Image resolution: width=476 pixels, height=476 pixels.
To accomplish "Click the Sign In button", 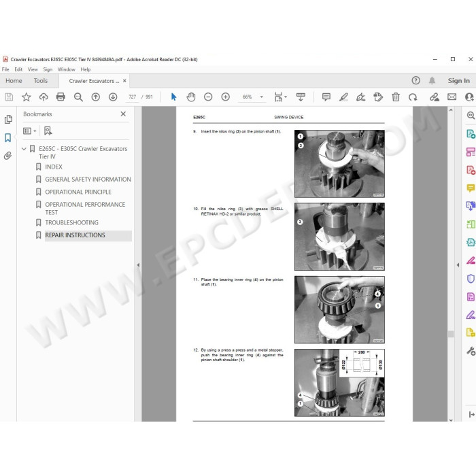I will tap(459, 81).
